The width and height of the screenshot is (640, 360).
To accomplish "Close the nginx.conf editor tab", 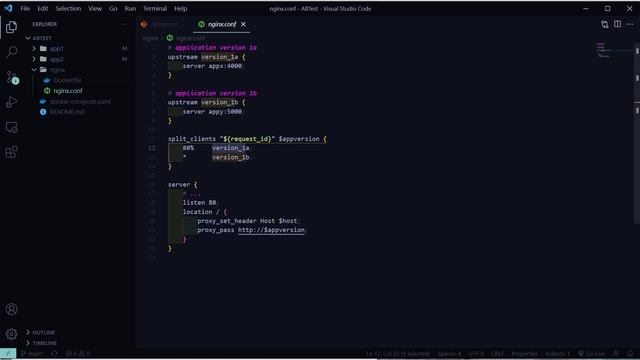I will pos(243,24).
